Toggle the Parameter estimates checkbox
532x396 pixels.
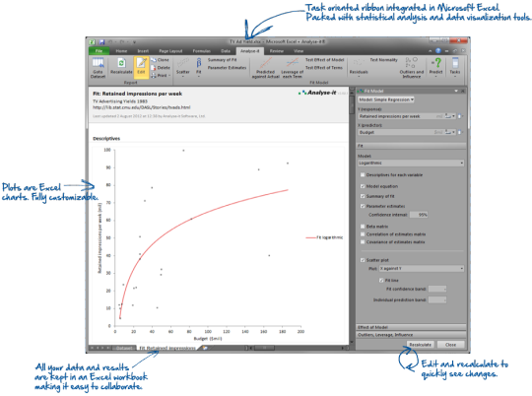coord(363,206)
